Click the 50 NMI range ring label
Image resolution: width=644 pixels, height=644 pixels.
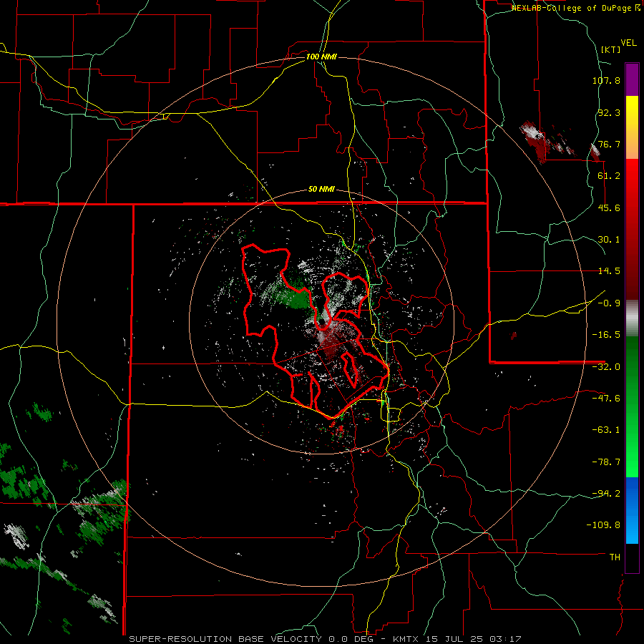click(x=321, y=190)
